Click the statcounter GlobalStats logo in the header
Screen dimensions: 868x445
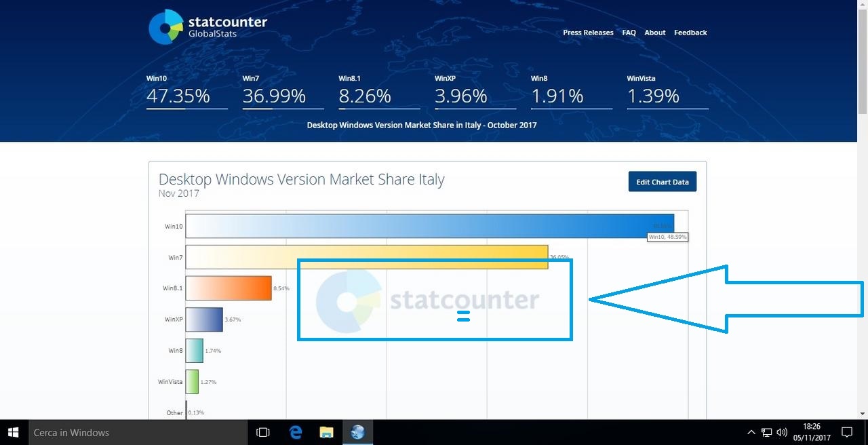click(208, 27)
